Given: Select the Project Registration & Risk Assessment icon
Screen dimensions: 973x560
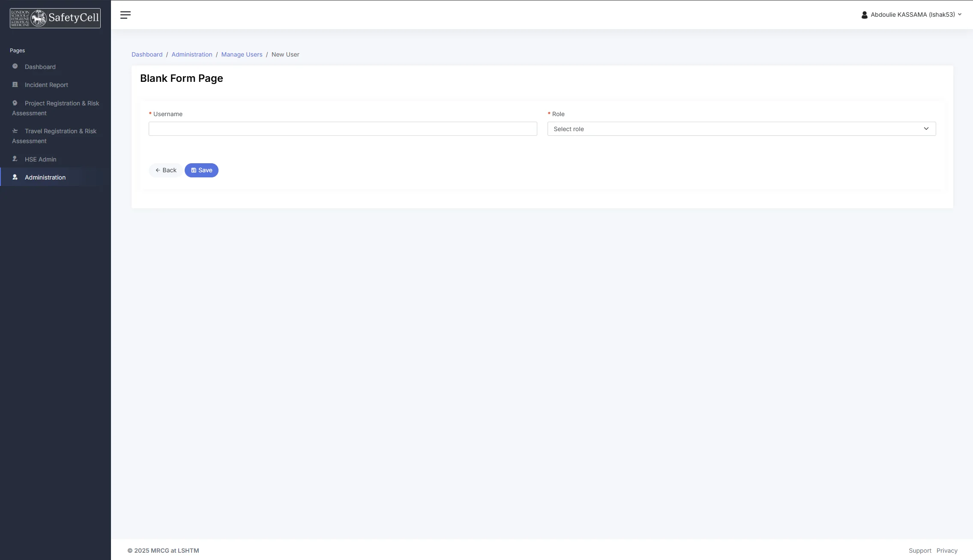Looking at the screenshot, I should [x=15, y=103].
